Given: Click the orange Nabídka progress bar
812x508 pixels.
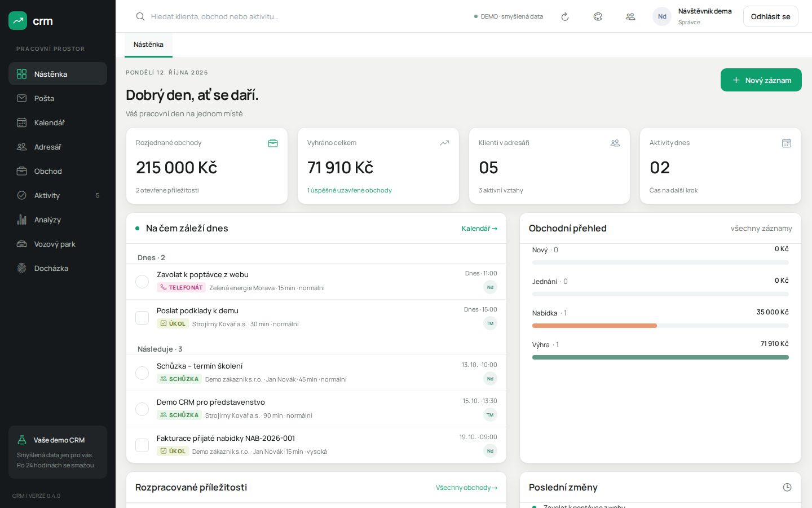Looking at the screenshot, I should [594, 326].
